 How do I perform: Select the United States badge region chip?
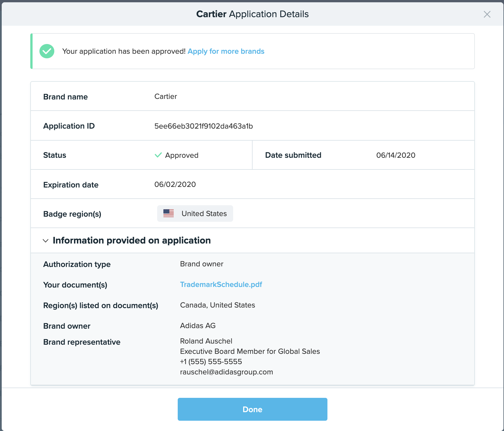pos(195,213)
